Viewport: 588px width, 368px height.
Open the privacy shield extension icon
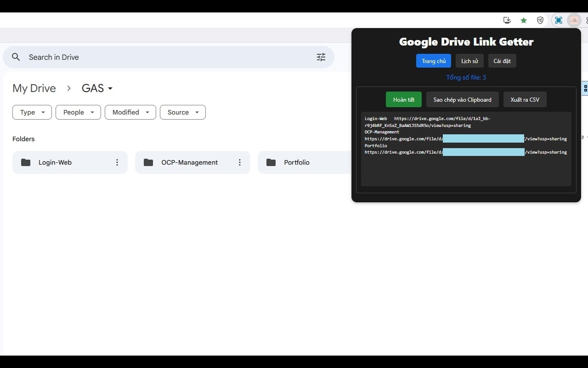click(x=540, y=20)
